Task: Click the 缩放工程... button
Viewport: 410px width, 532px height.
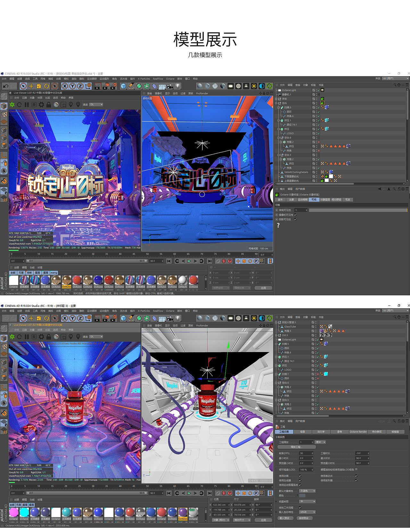Action: [297, 447]
